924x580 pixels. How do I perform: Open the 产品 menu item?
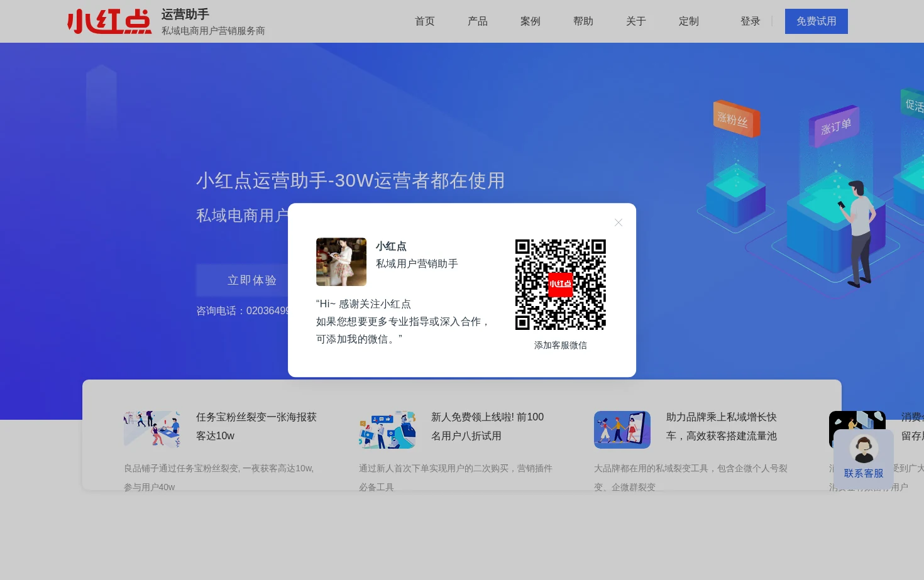(478, 21)
